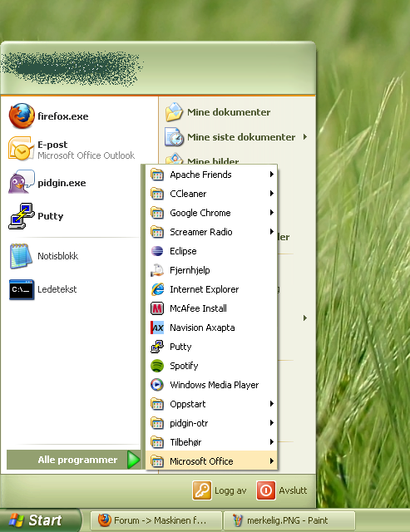This screenshot has width=410, height=532.
Task: Click the Internet Explorer label
Action: 205,289
